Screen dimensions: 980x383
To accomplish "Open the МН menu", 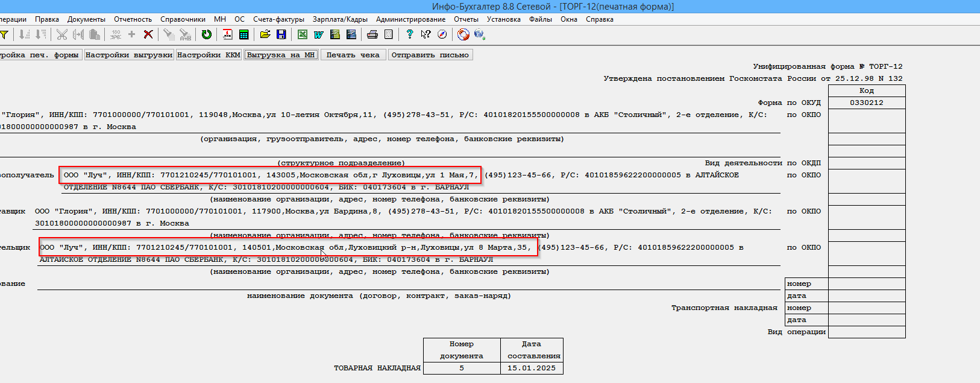I will (x=220, y=19).
